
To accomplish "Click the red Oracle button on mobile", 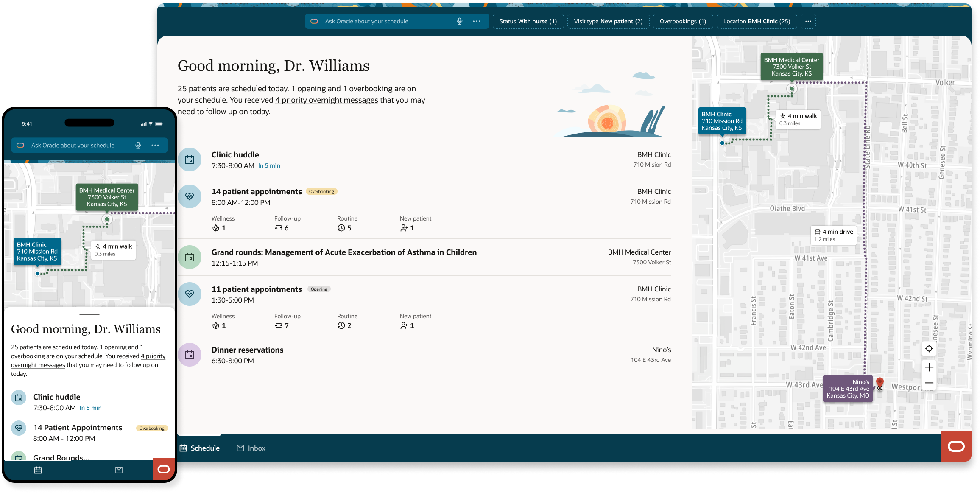I will (164, 469).
